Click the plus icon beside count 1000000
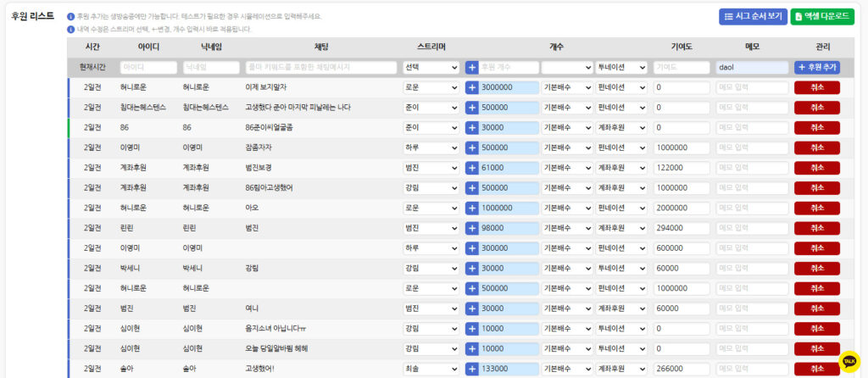This screenshot has height=378, width=868. [x=471, y=208]
